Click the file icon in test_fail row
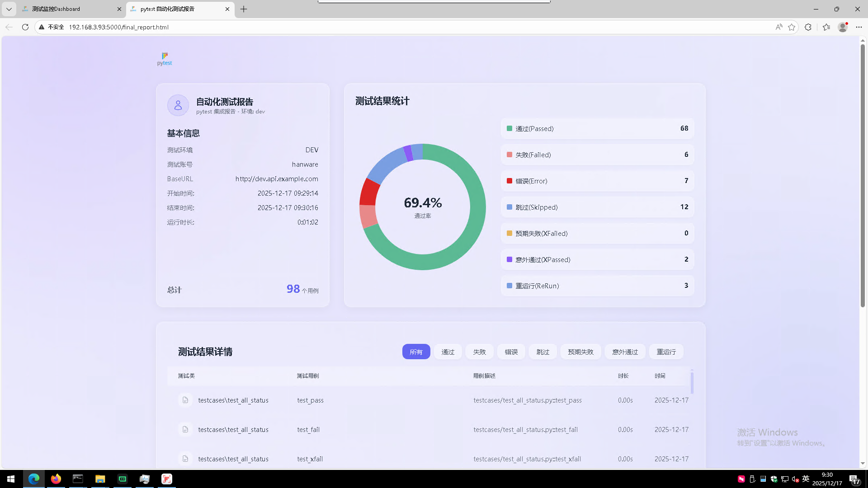 pos(185,430)
